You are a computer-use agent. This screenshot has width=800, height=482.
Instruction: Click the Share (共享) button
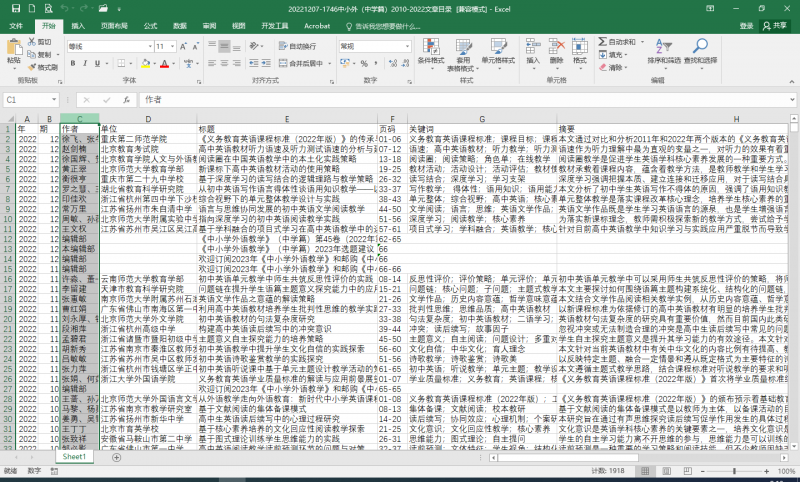coord(774,26)
